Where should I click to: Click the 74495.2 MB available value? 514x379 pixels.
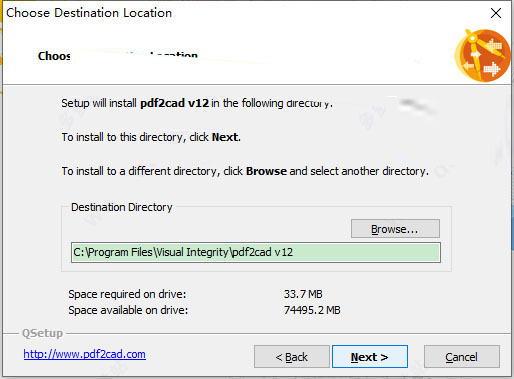click(312, 310)
